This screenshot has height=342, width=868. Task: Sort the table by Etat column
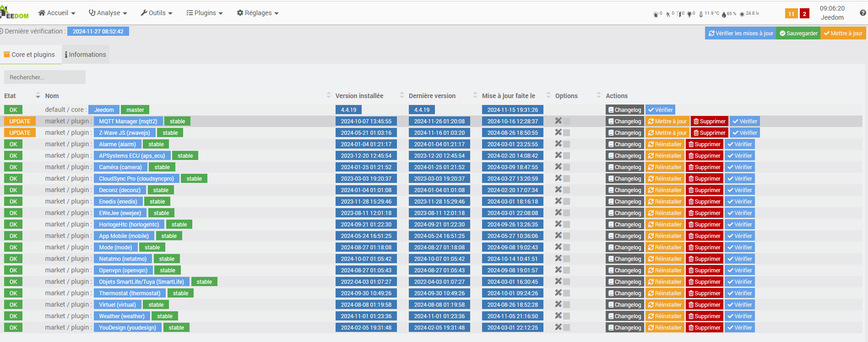coord(22,96)
